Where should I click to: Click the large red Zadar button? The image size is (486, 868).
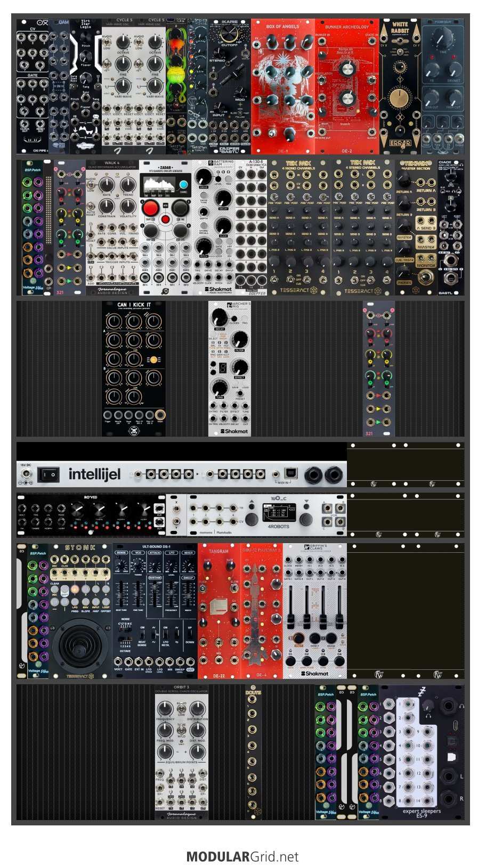point(151,208)
